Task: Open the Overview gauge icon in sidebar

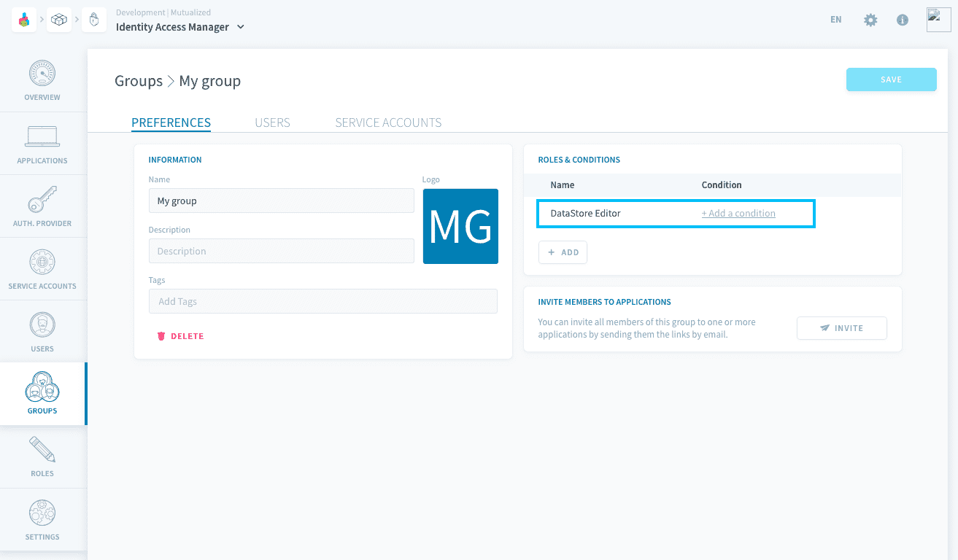Action: [42, 74]
